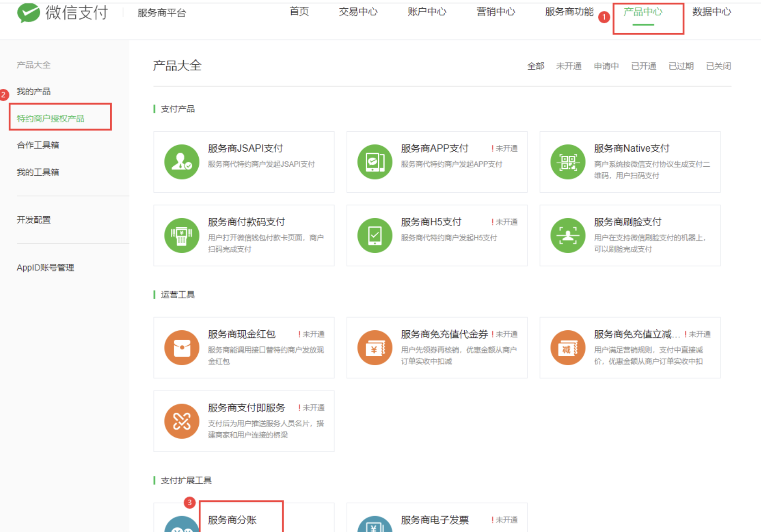The width and height of the screenshot is (761, 532).
Task: Click the 服务商分账 title
Action: pyautogui.click(x=232, y=520)
